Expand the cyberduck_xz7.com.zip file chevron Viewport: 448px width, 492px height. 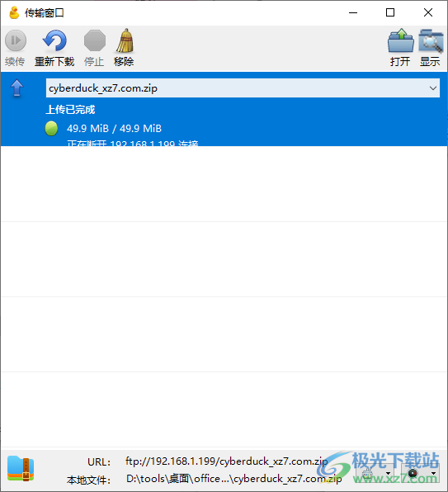(433, 88)
